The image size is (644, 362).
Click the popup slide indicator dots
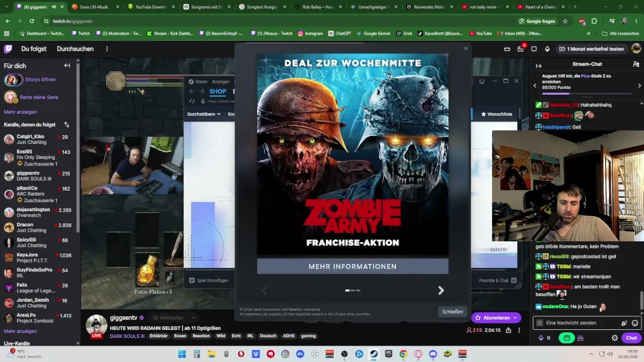pyautogui.click(x=353, y=290)
